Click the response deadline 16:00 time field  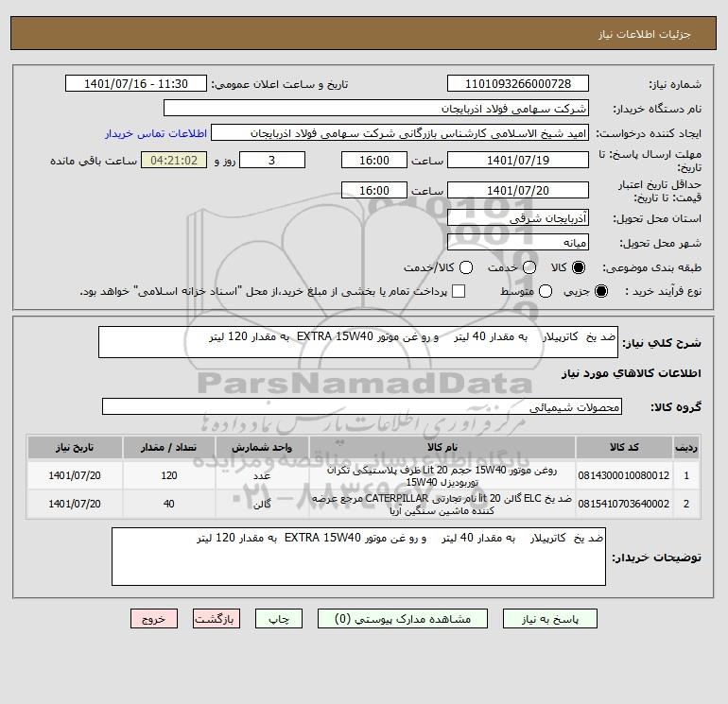click(x=373, y=160)
